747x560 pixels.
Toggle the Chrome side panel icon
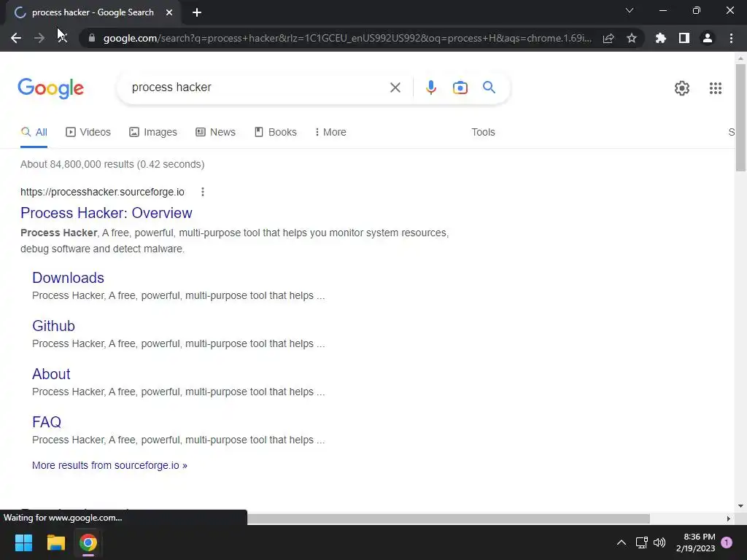click(x=684, y=38)
